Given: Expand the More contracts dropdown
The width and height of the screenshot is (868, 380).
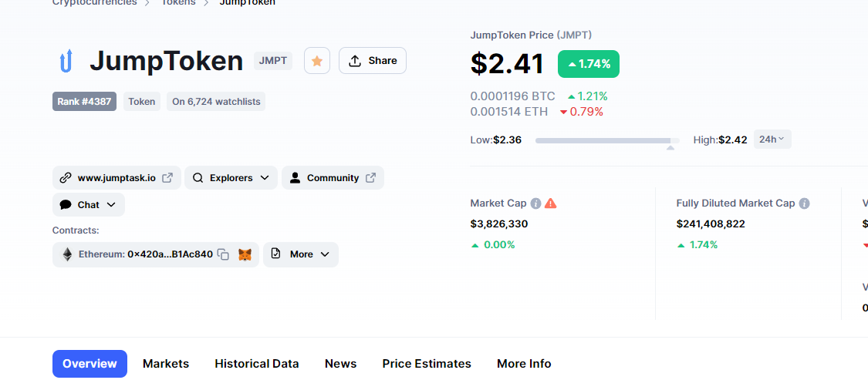Looking at the screenshot, I should [x=301, y=254].
